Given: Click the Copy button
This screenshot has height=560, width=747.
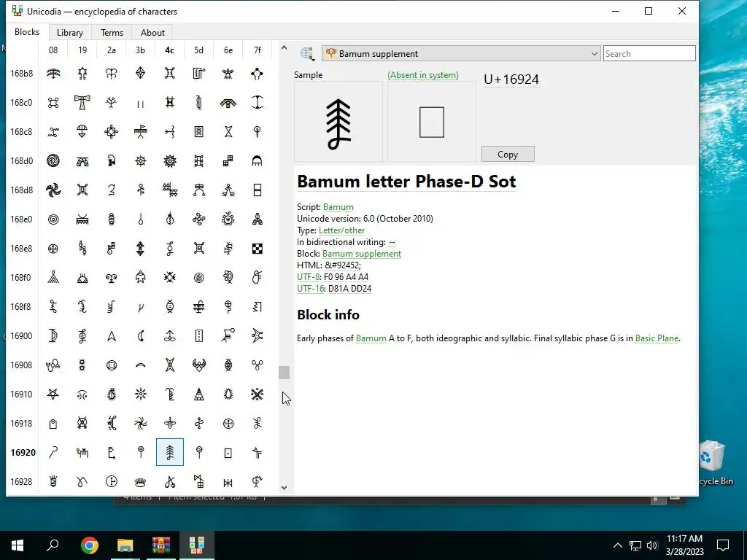Looking at the screenshot, I should pos(508,154).
